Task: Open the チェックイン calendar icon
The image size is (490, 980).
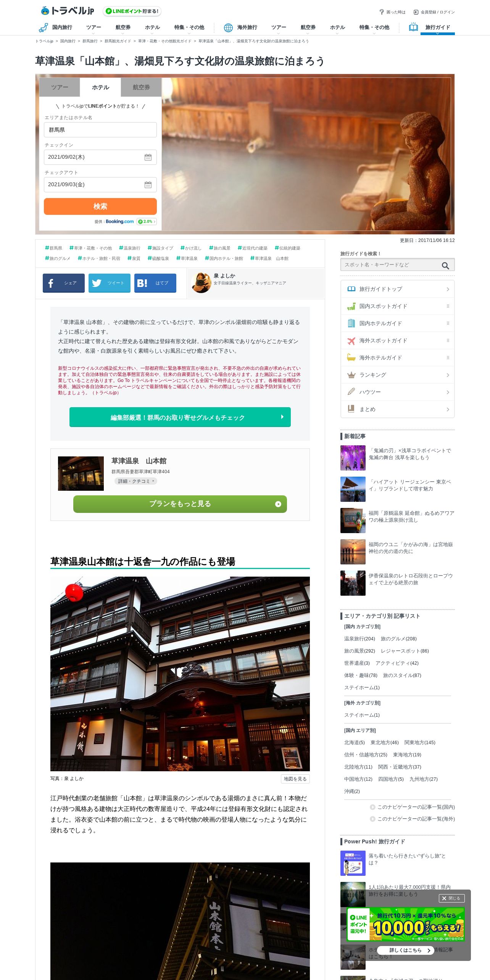Action: [148, 157]
